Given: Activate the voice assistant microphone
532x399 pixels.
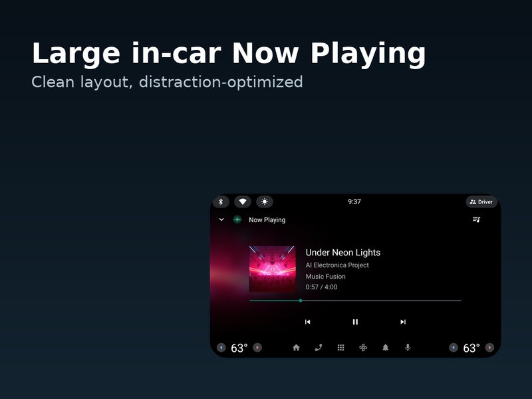Looking at the screenshot, I should tap(408, 347).
